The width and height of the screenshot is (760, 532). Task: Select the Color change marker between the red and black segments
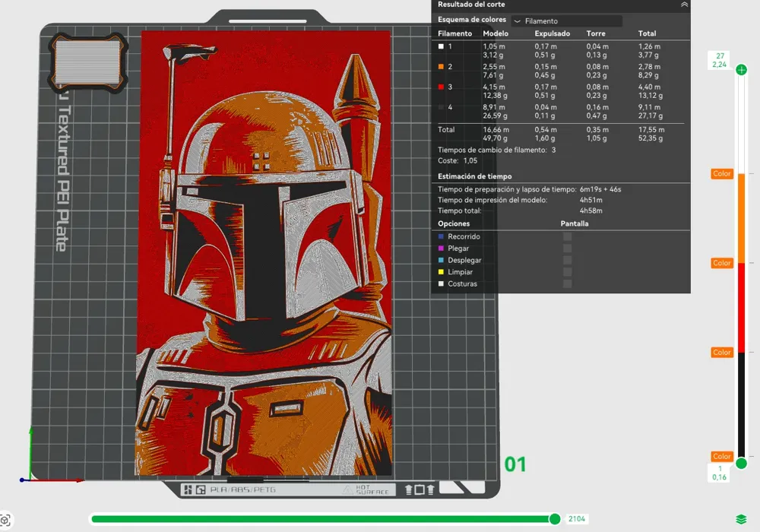pyautogui.click(x=722, y=352)
